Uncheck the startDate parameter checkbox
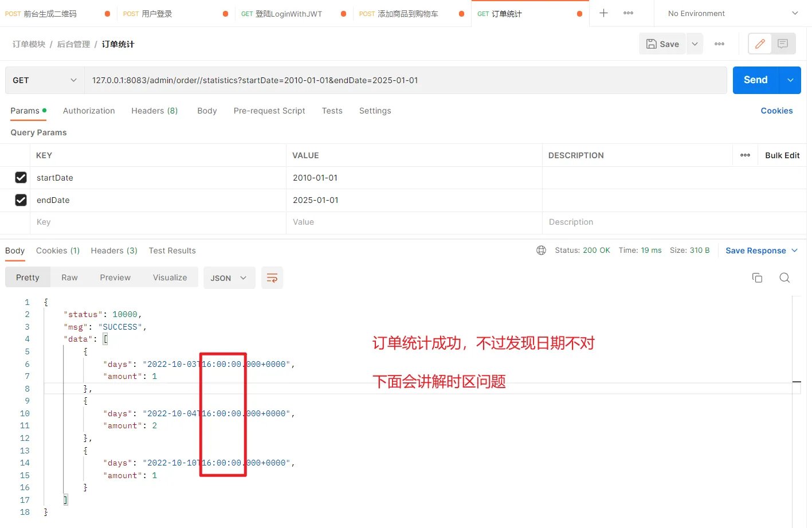 point(21,178)
